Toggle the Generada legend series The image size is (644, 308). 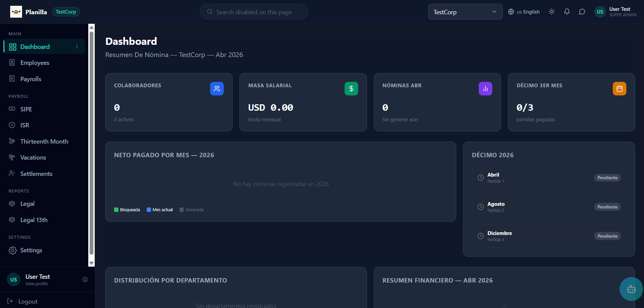tap(191, 210)
